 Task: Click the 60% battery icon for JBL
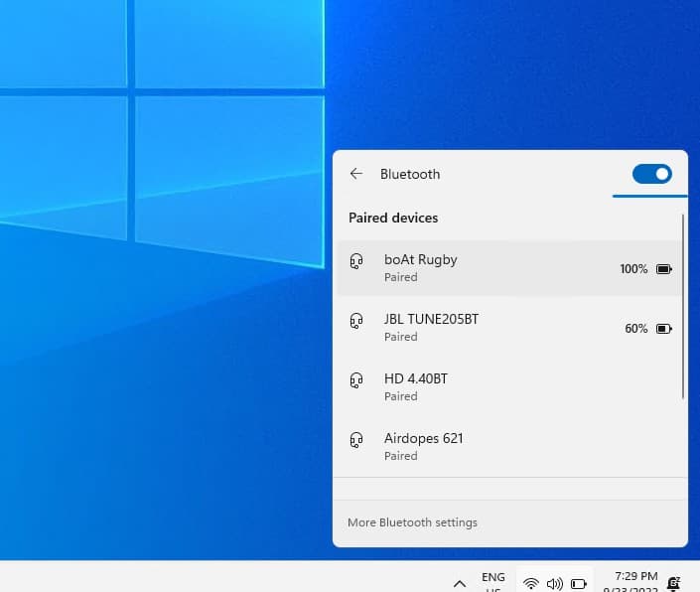pos(664,329)
